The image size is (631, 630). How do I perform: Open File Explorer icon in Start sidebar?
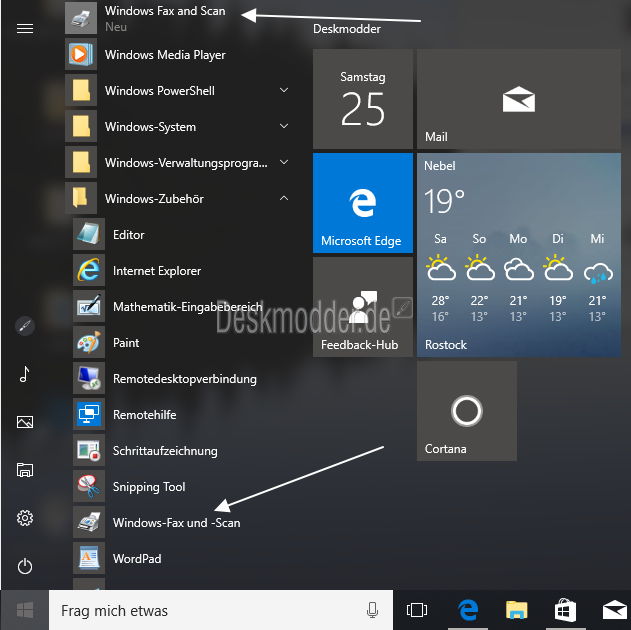pos(25,470)
